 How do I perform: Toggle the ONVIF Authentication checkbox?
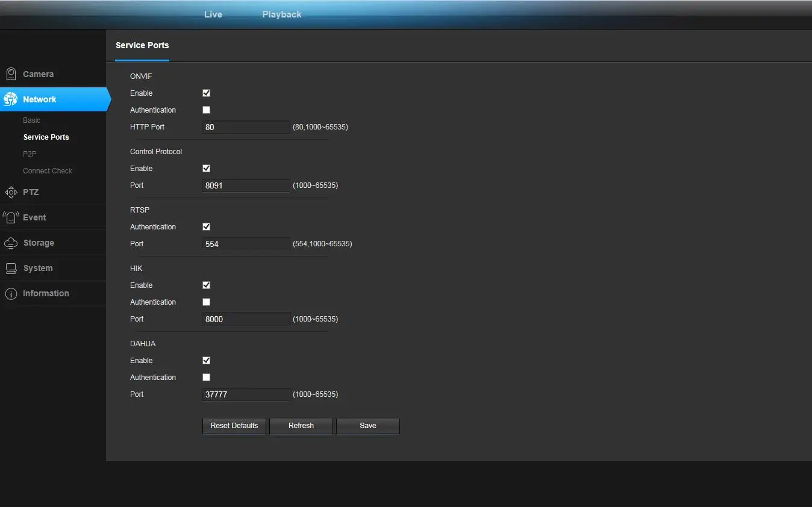click(x=206, y=110)
